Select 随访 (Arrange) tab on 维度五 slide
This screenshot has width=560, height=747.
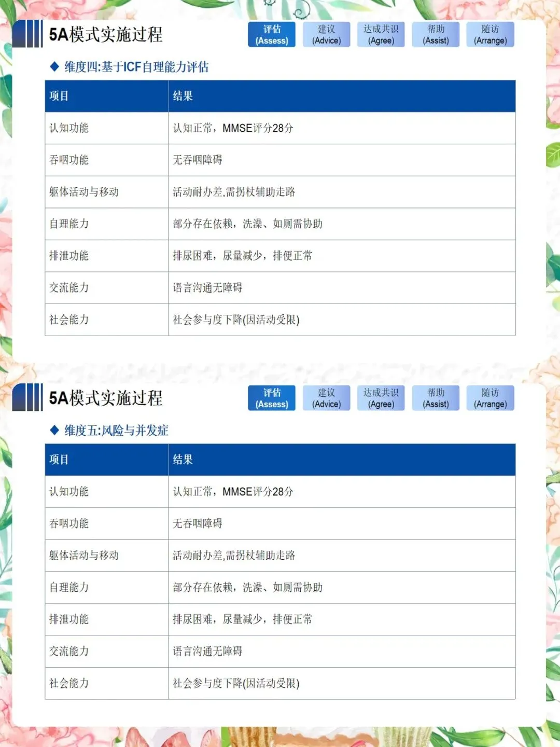click(490, 398)
